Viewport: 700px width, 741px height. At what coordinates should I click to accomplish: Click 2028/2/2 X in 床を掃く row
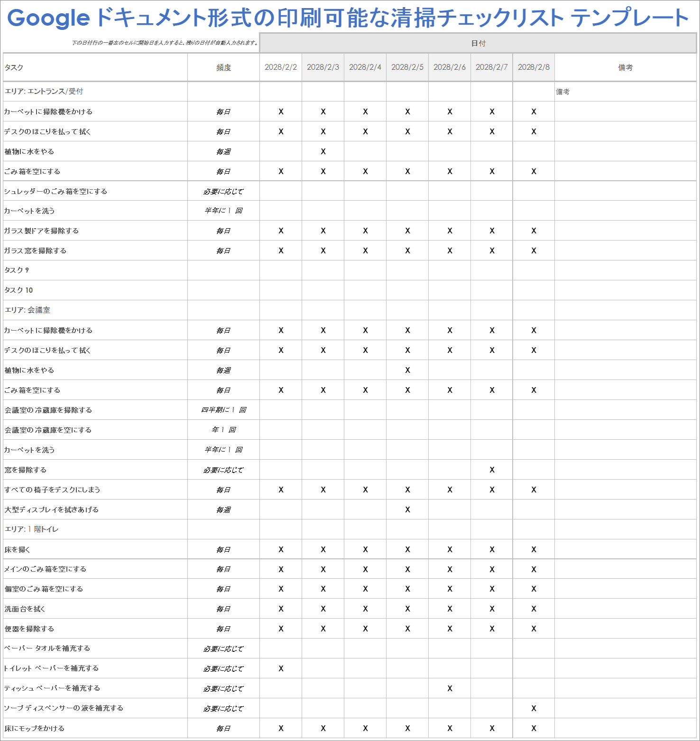tap(281, 549)
